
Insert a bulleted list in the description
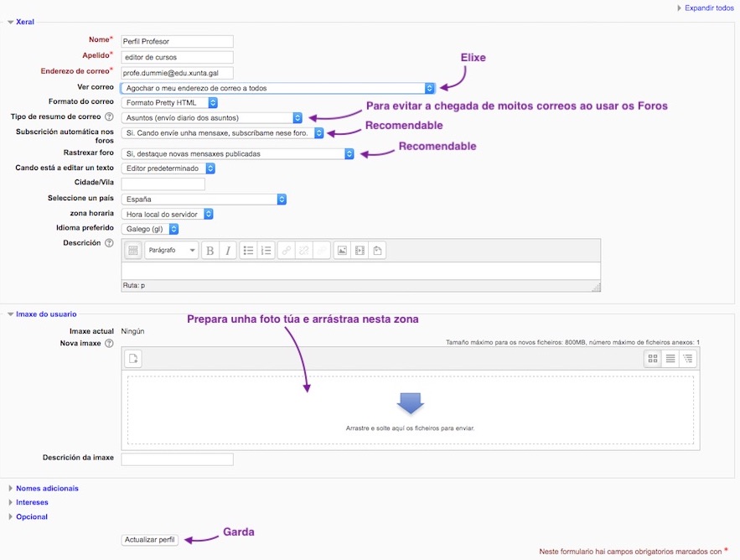coord(248,251)
